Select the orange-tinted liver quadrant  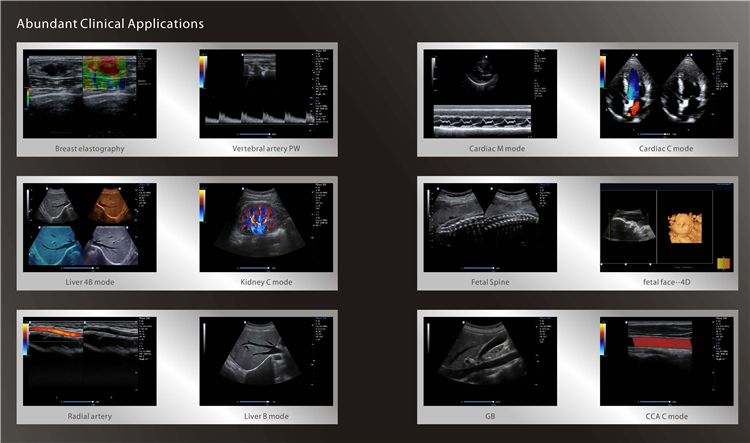click(119, 204)
